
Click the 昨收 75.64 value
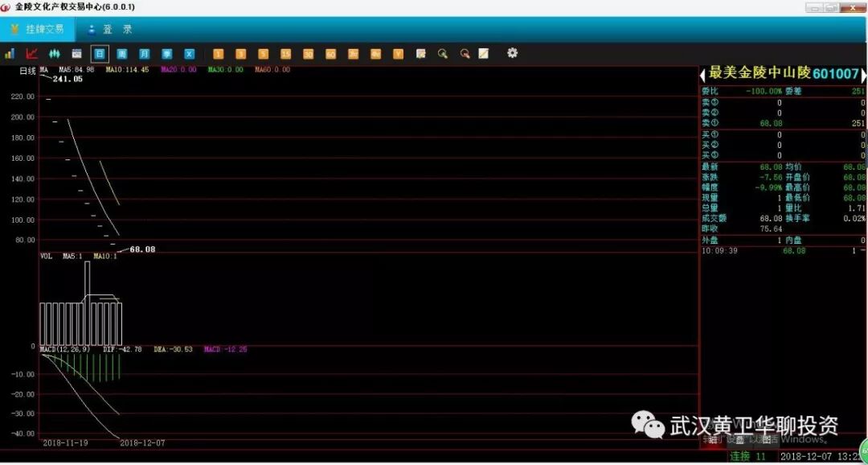tap(771, 229)
